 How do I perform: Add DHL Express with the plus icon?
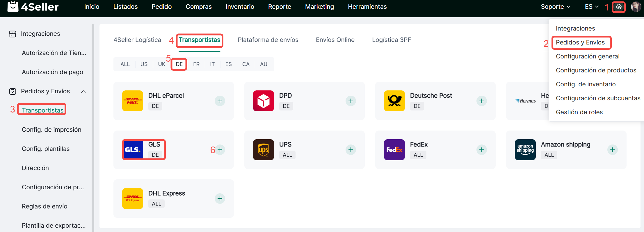(220, 199)
